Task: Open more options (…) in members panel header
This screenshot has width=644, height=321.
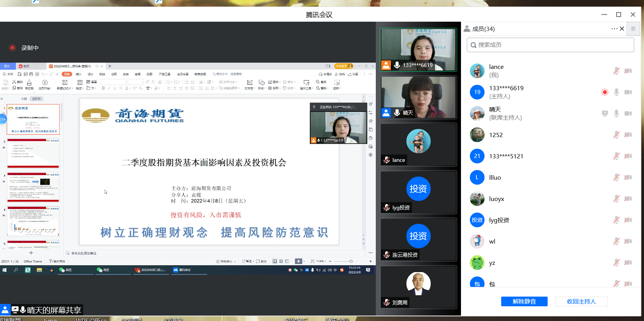Action: click(614, 29)
